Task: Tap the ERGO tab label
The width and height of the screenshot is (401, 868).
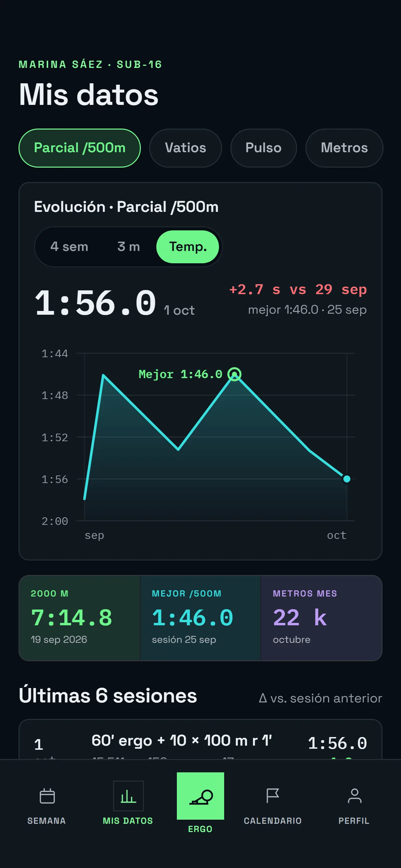Action: [200, 829]
